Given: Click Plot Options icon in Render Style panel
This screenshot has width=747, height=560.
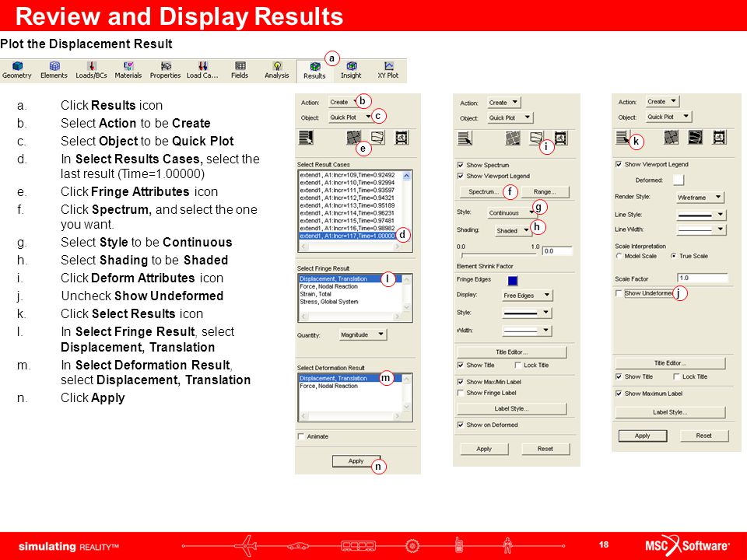Looking at the screenshot, I should [719, 138].
